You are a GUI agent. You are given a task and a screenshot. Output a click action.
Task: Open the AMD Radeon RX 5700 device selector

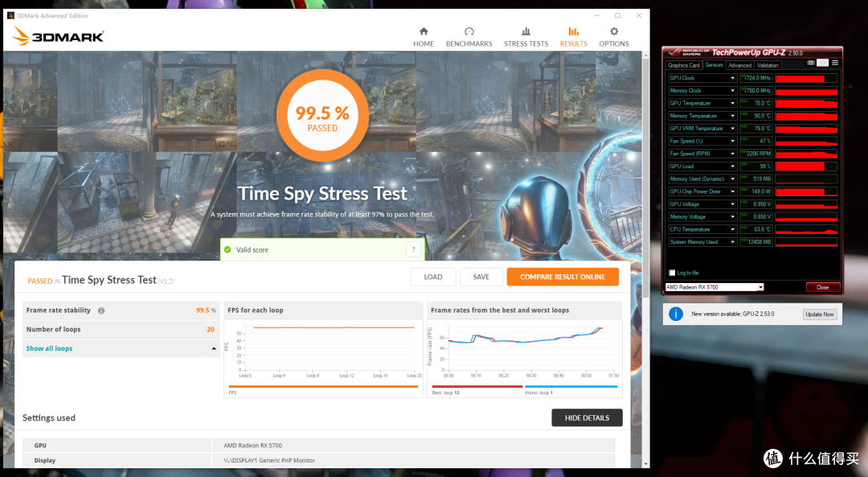pyautogui.click(x=714, y=287)
